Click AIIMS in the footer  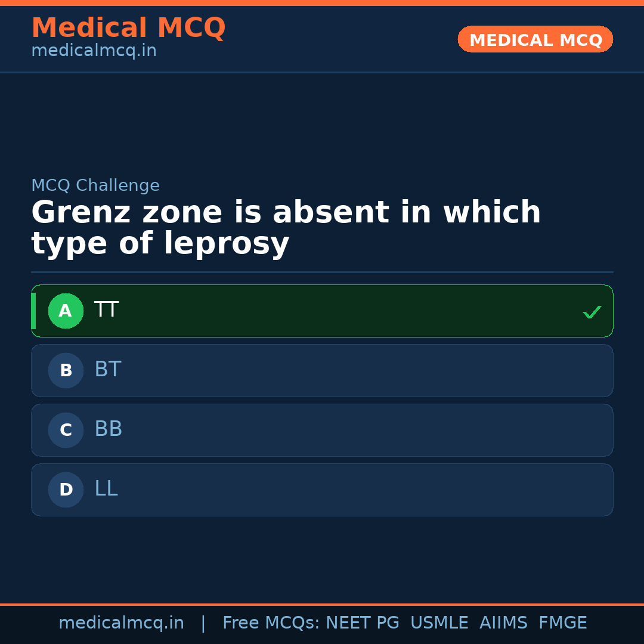tap(503, 623)
